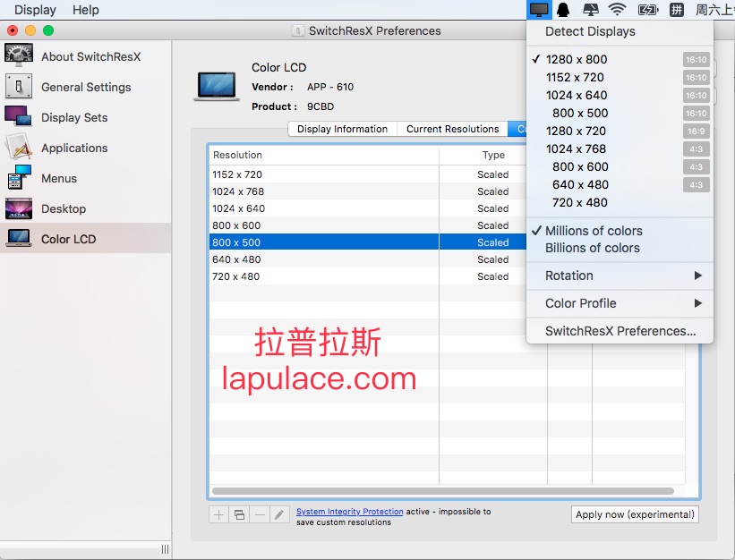The width and height of the screenshot is (735, 560).
Task: Choose Detect Displays from the menu
Action: coord(620,31)
